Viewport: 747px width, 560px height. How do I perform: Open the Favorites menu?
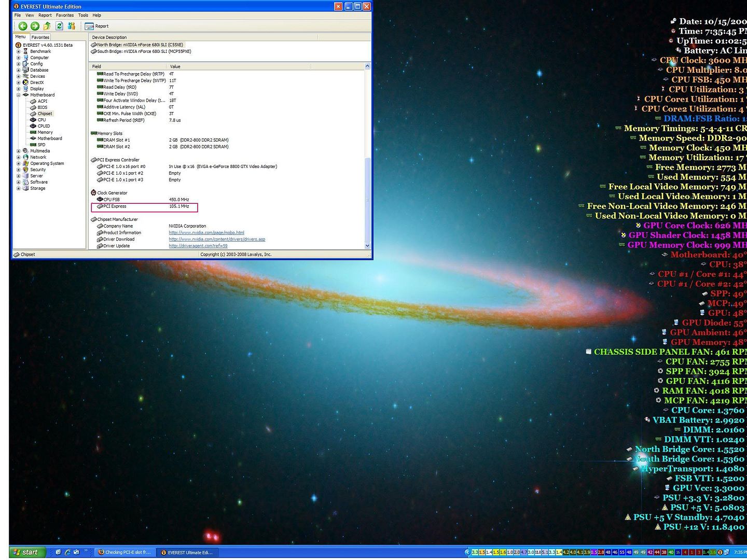[x=65, y=15]
